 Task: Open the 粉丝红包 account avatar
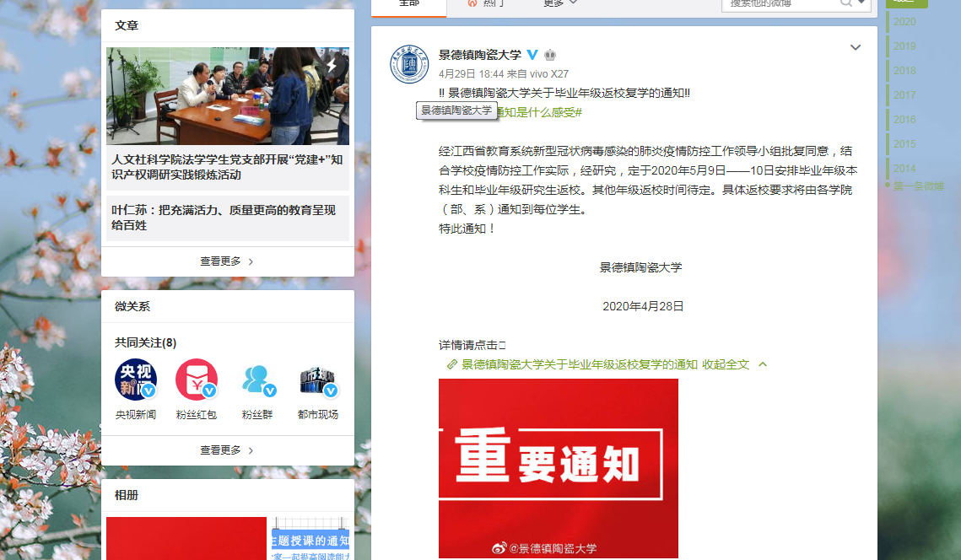click(x=196, y=380)
